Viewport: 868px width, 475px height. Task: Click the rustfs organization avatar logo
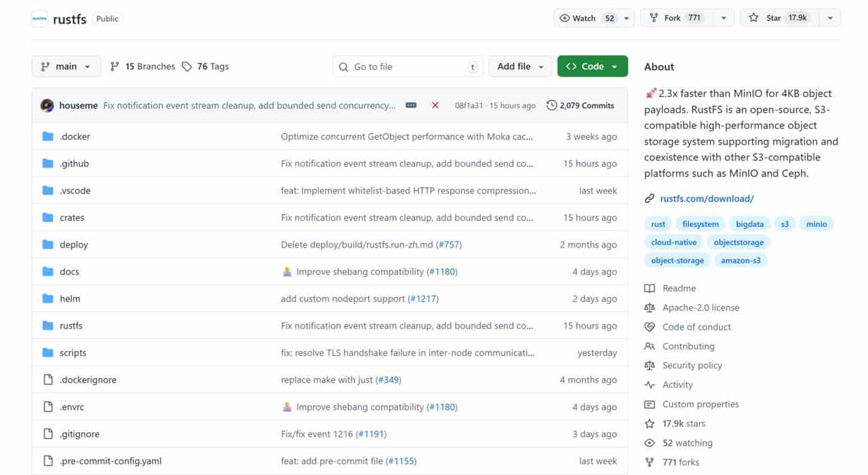click(39, 18)
